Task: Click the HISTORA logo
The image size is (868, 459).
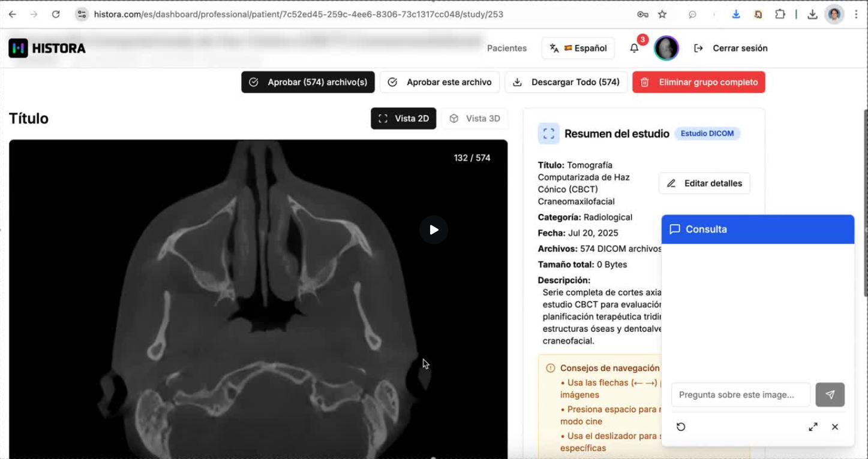Action: (x=47, y=48)
